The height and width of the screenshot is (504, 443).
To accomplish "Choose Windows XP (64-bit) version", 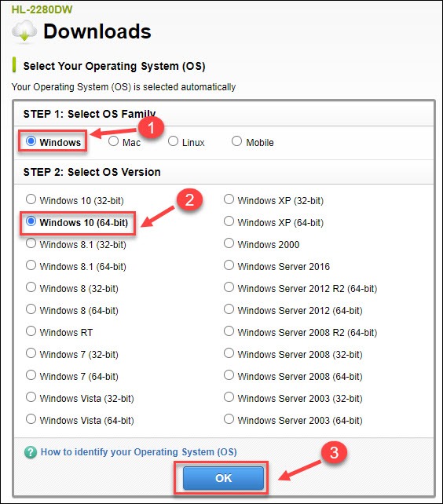I will [x=229, y=221].
